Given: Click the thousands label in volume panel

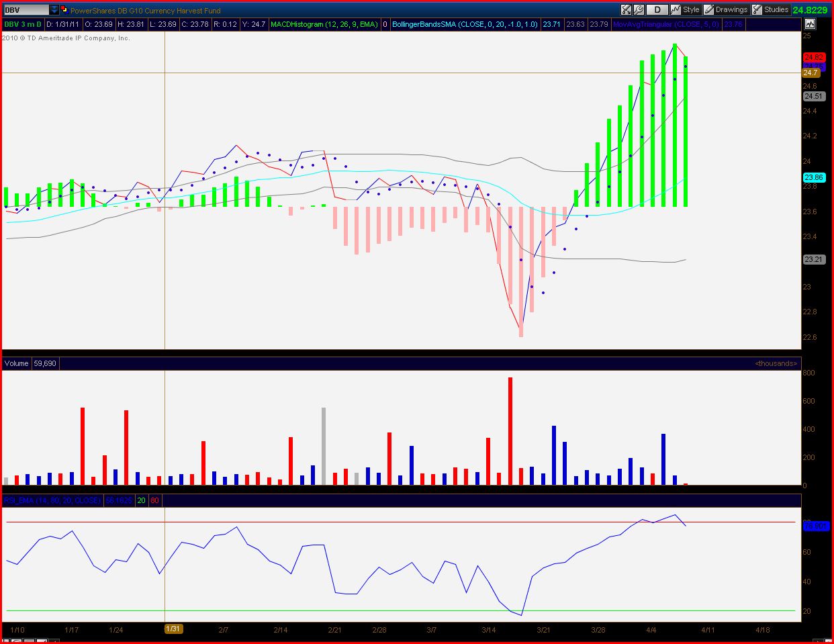Looking at the screenshot, I should (x=776, y=363).
